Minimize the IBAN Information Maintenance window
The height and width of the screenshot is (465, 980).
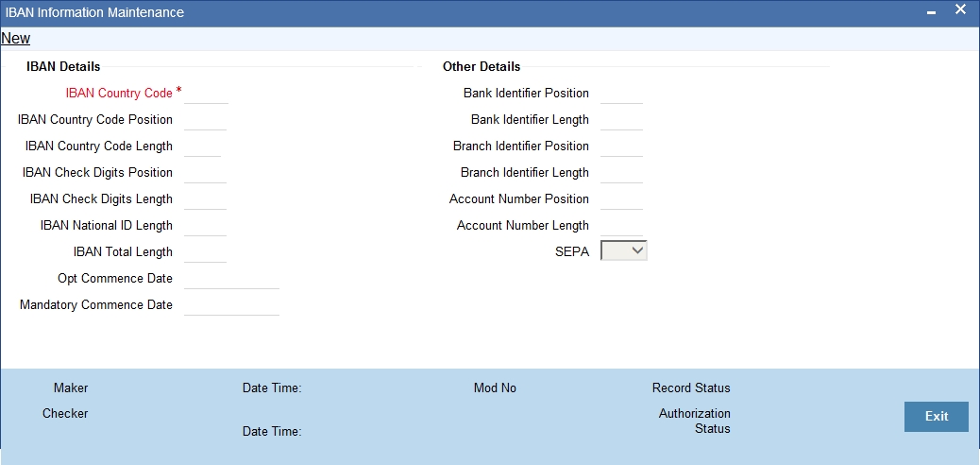pos(931,12)
